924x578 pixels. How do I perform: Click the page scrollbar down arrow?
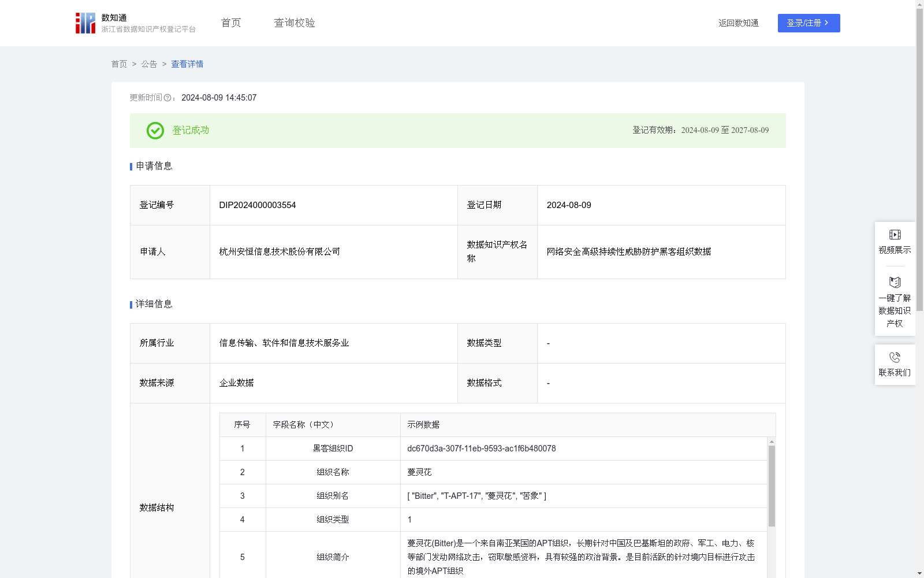pos(919,573)
